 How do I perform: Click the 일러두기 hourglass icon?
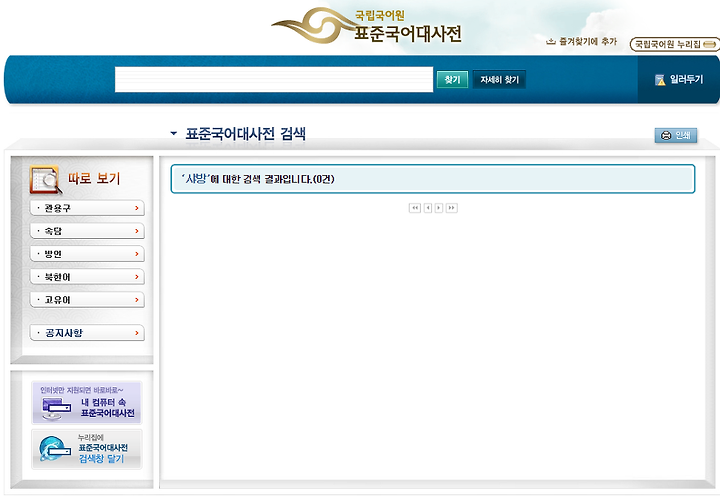660,80
